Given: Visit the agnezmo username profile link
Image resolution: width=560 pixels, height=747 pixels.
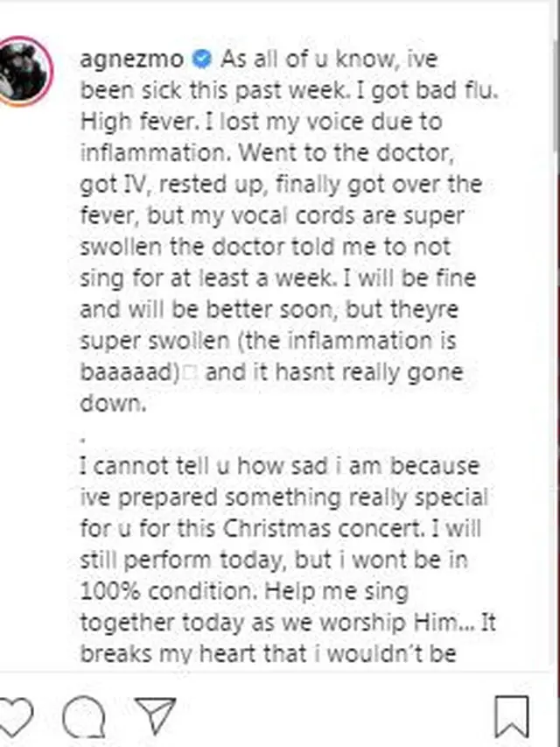Looking at the screenshot, I should click(x=132, y=60).
